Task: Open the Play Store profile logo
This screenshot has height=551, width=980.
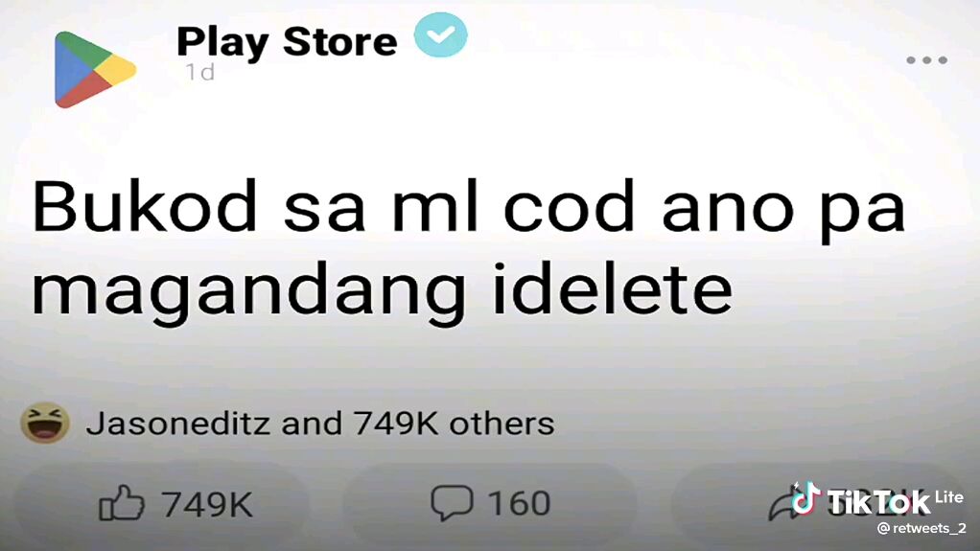Action: (x=95, y=69)
